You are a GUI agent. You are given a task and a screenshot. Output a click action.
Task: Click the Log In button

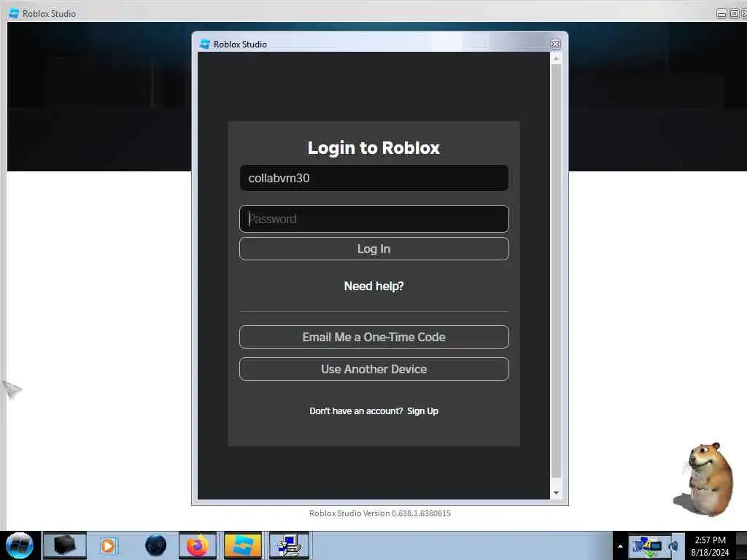tap(374, 249)
